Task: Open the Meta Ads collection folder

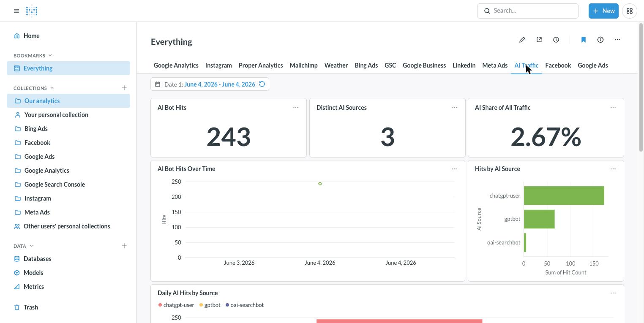Action: tap(68, 212)
